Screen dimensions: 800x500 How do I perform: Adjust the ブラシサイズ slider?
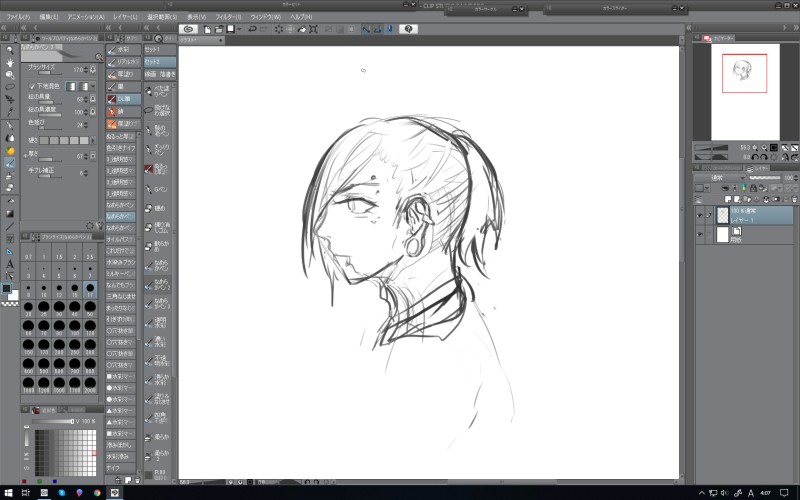(x=50, y=73)
